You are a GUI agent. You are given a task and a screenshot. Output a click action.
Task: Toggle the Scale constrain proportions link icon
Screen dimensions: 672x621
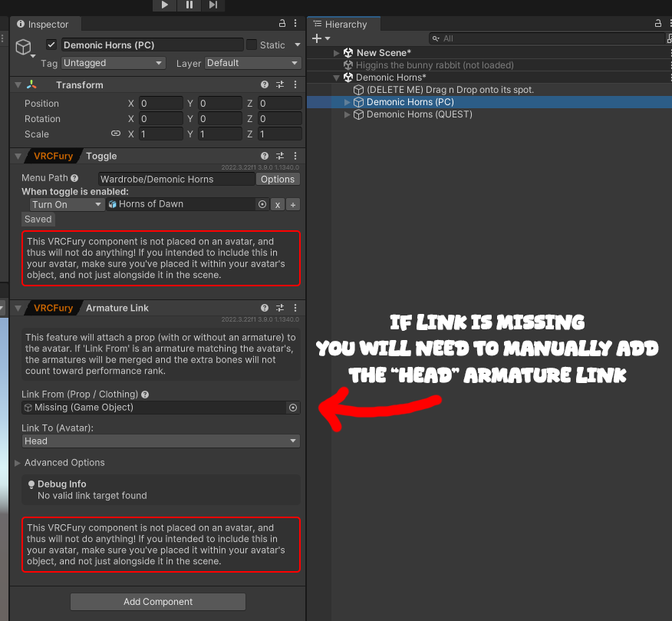pyautogui.click(x=116, y=134)
